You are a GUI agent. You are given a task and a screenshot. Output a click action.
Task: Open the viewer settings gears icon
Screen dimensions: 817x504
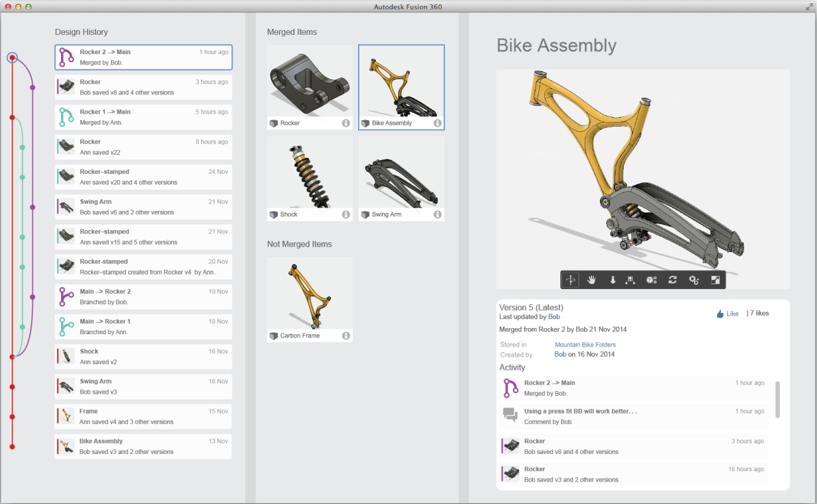[694, 279]
